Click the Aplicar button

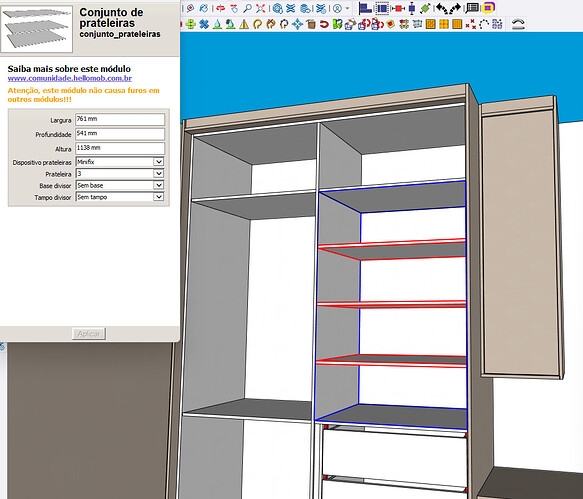point(89,334)
